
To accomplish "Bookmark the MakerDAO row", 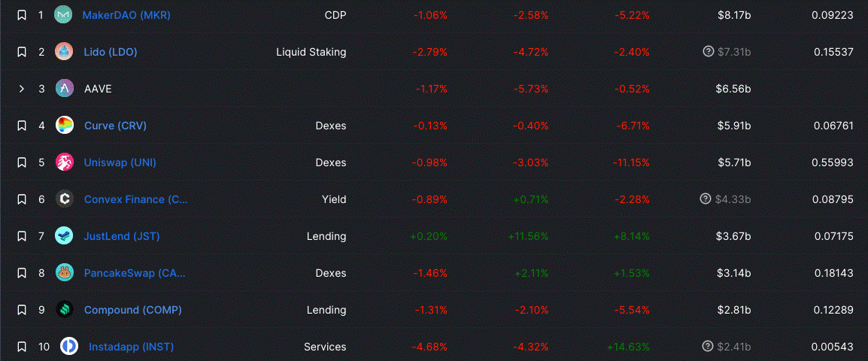I will (22, 15).
